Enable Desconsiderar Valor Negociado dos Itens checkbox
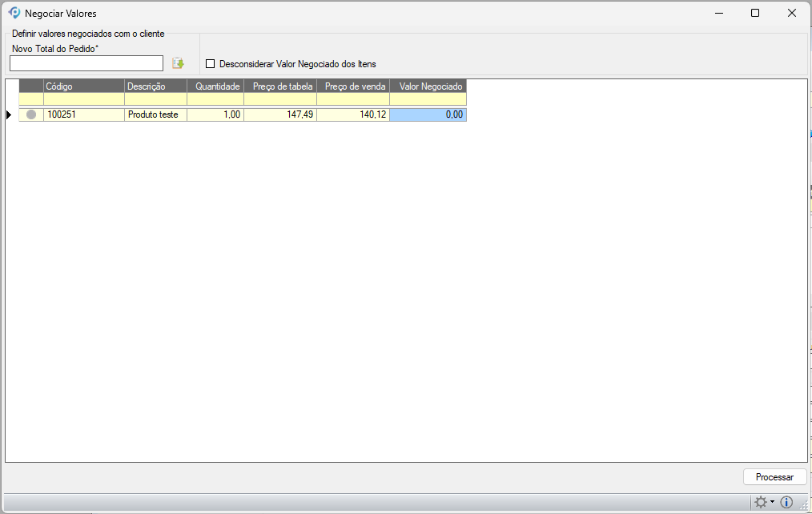Image resolution: width=812 pixels, height=514 pixels. (211, 64)
